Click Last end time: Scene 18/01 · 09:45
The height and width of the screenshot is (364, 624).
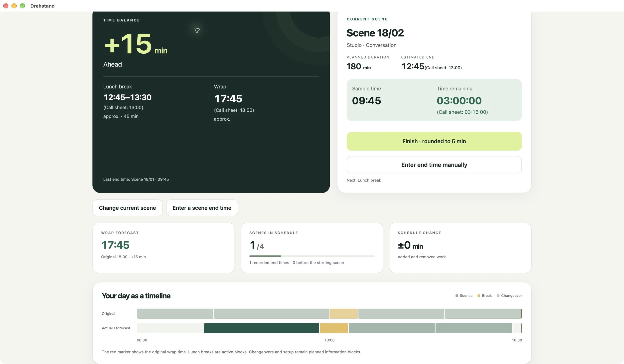(x=136, y=179)
